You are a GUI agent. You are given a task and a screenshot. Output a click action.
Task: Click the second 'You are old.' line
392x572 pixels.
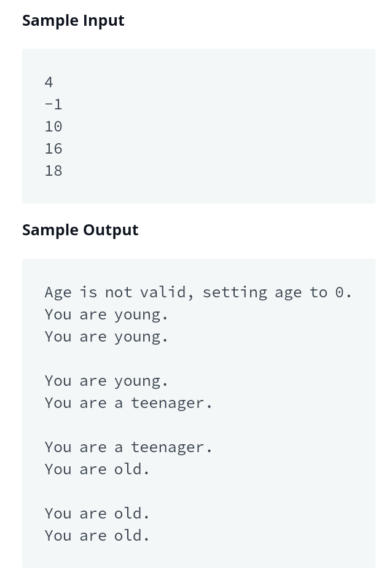coord(97,514)
